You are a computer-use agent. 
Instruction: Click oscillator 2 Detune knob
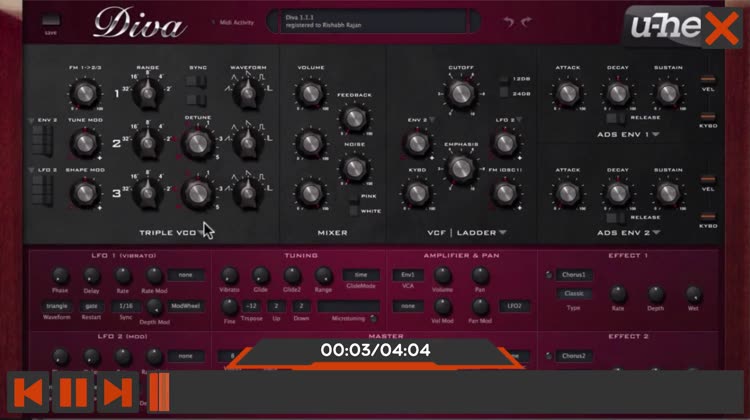[198, 143]
